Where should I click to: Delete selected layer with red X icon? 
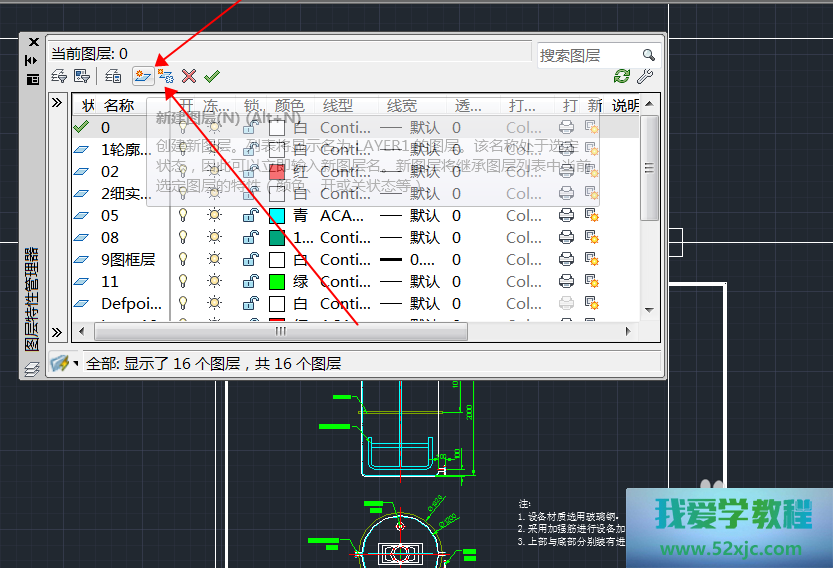[x=189, y=76]
